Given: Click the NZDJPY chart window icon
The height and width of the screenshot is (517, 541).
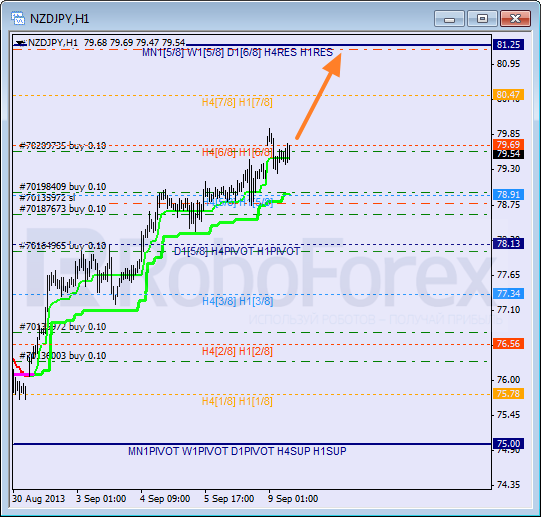Looking at the screenshot, I should tap(18, 18).
